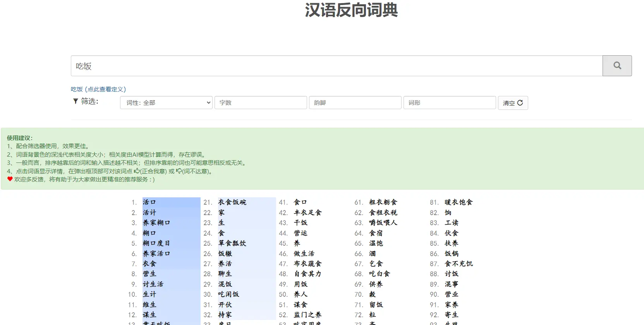Focus the 词形 filter field
Viewport: 644px width, 325px height.
click(x=450, y=103)
